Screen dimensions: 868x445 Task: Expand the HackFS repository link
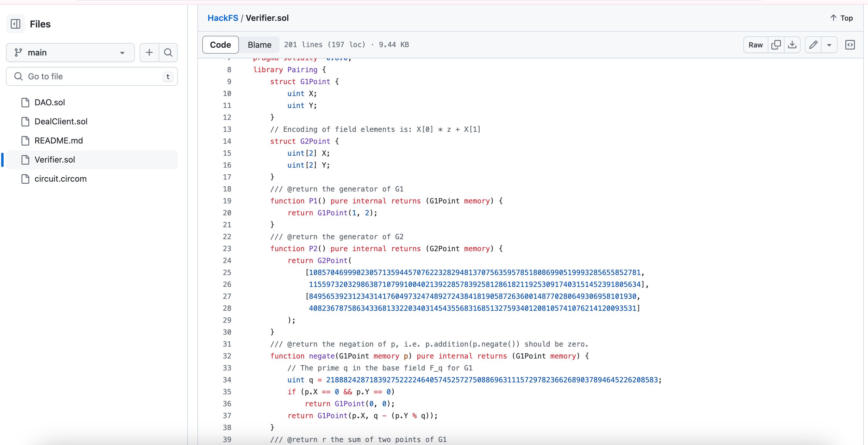[x=223, y=18]
